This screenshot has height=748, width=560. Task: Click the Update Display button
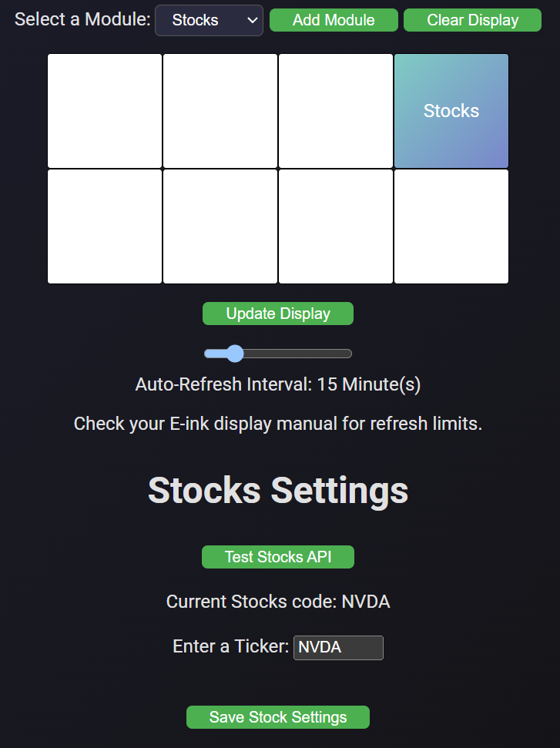(278, 314)
